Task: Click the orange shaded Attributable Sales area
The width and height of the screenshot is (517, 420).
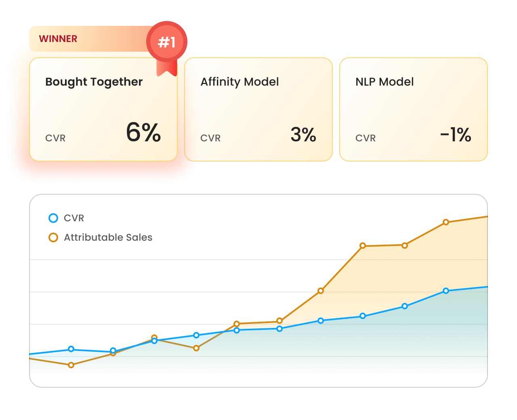Action: [404, 275]
